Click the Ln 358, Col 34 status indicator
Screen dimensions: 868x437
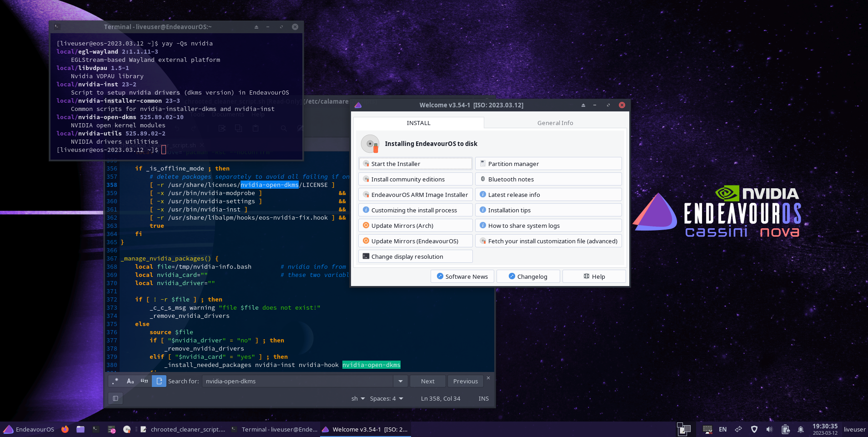point(441,398)
